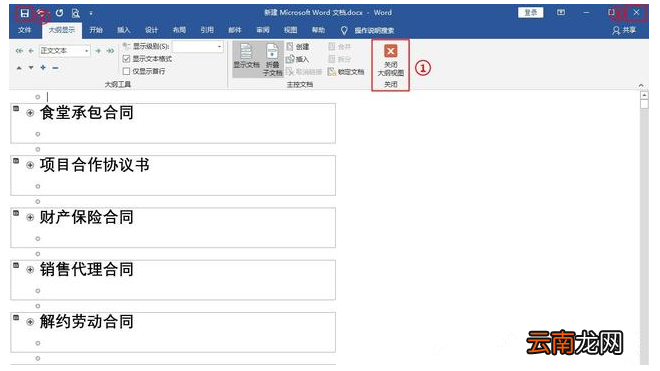The height and width of the screenshot is (371, 660).
Task: Uncheck the 显示文本格式 checkbox
Action: coord(126,59)
